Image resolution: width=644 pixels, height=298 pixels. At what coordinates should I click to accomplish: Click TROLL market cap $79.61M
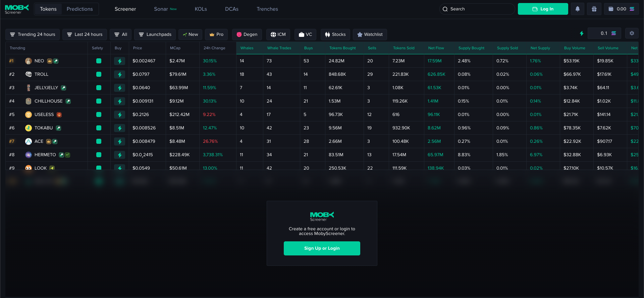[x=178, y=74]
